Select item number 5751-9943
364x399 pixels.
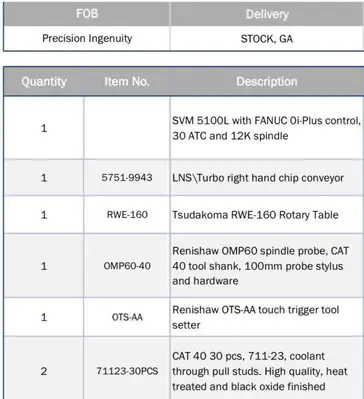pyautogui.click(x=127, y=178)
